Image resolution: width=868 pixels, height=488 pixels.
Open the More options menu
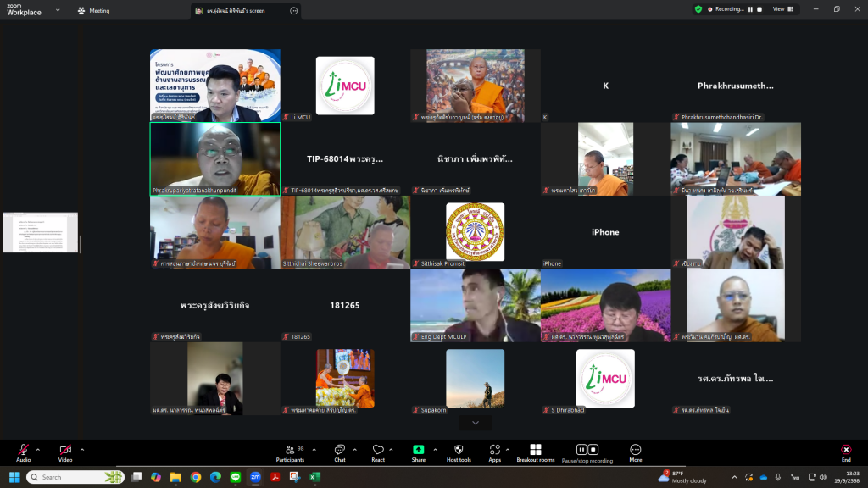pos(636,453)
